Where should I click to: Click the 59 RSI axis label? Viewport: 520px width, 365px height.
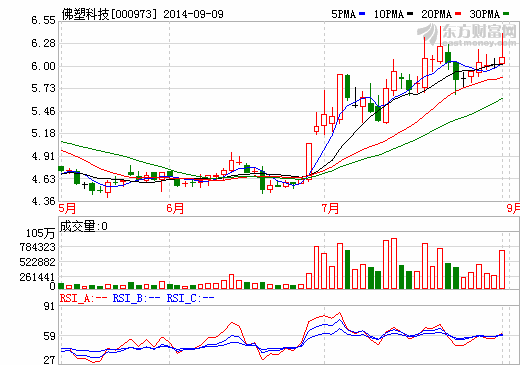49,336
